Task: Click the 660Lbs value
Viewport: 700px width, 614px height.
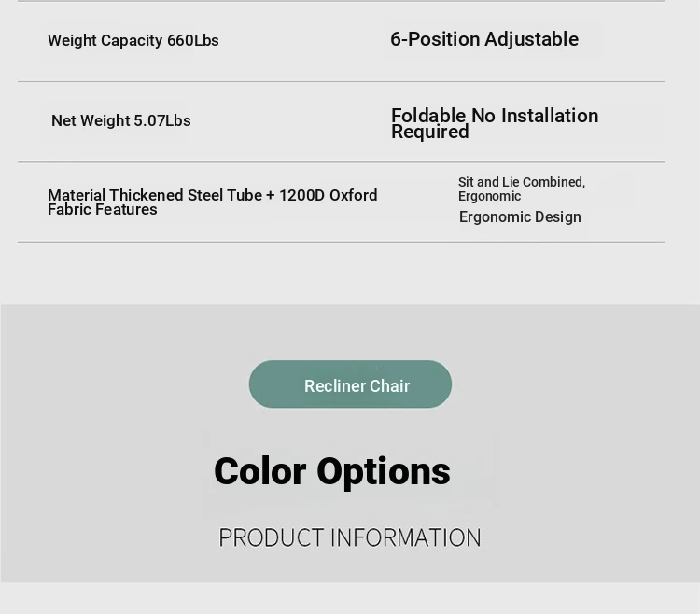Action: pyautogui.click(x=193, y=40)
